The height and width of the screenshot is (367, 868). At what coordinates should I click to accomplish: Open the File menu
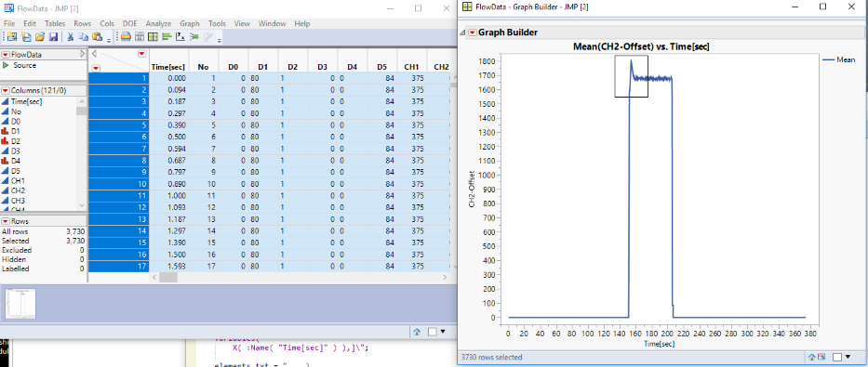9,24
